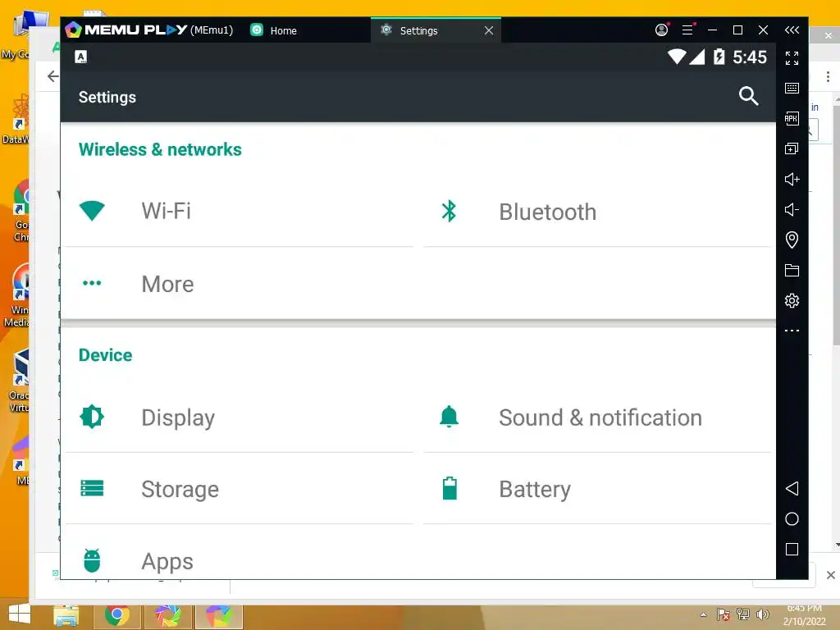
Task: Click the keyboard input indicator in status bar
Action: (x=81, y=57)
